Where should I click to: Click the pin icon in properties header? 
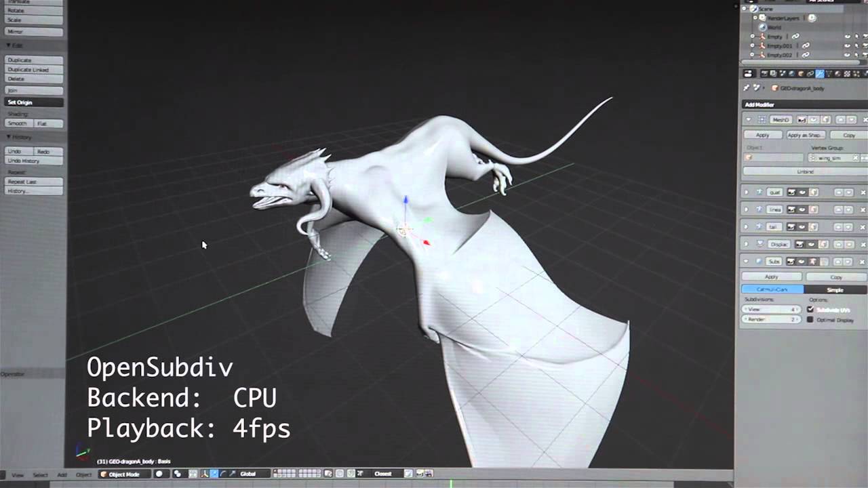pos(747,88)
